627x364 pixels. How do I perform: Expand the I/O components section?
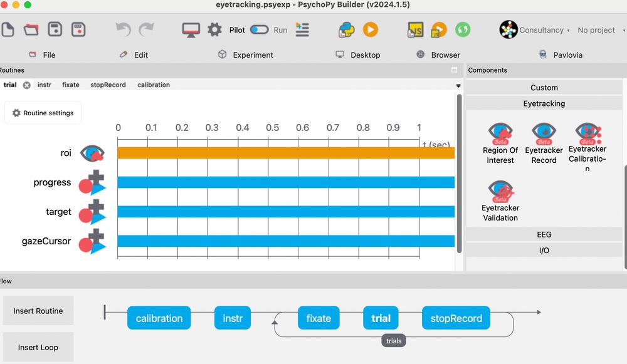point(544,251)
